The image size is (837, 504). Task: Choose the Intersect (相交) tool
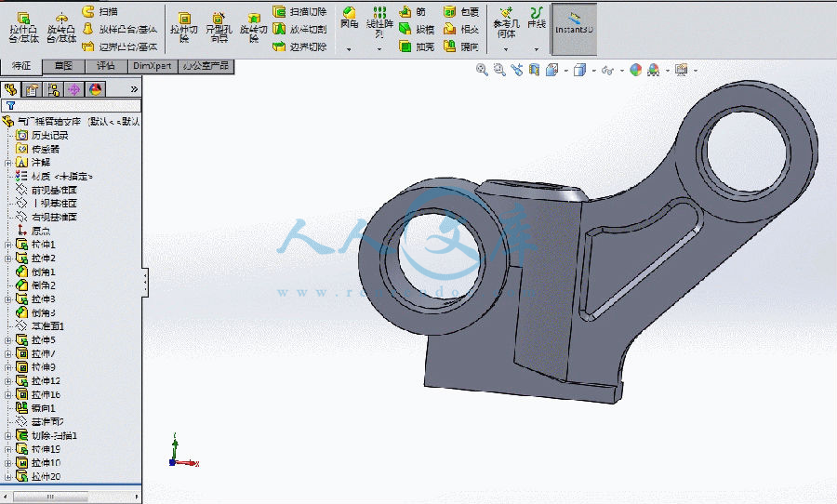click(x=461, y=29)
